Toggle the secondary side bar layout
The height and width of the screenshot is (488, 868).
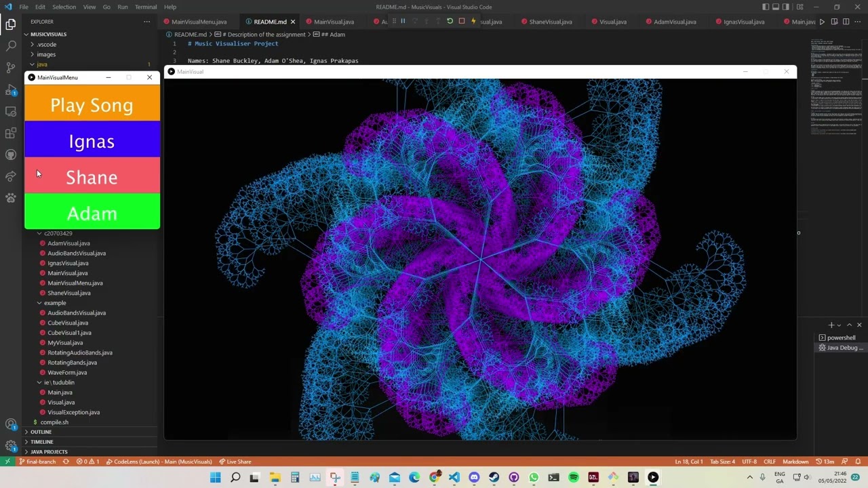click(x=787, y=7)
